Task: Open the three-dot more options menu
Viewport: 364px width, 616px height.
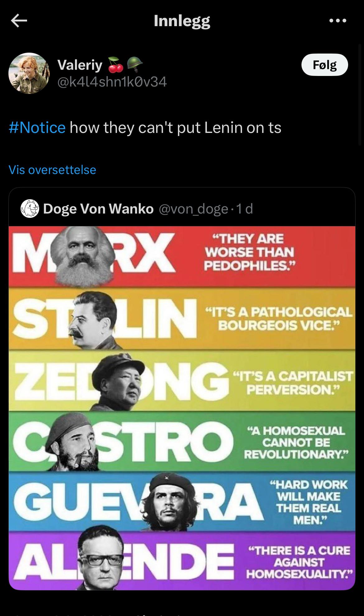Action: click(x=338, y=21)
